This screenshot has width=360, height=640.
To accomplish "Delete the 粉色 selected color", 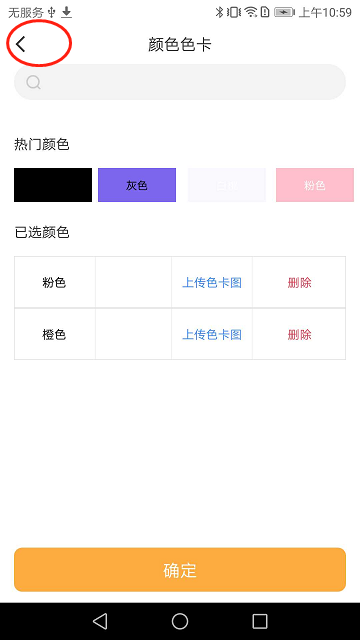I will [299, 282].
